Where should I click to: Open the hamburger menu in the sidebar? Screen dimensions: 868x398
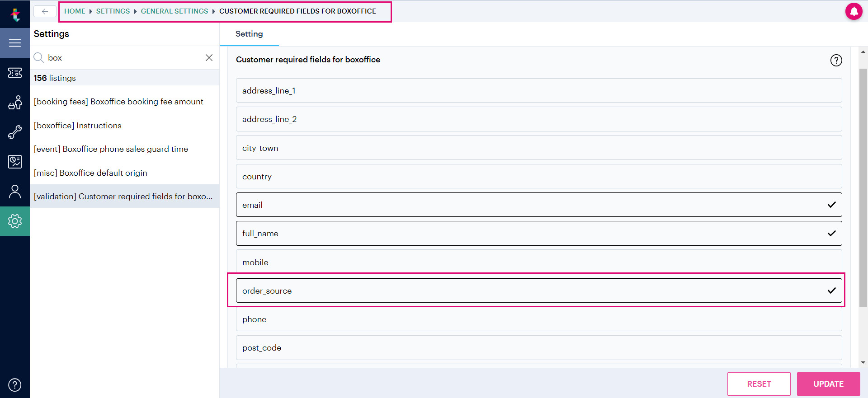coord(15,43)
